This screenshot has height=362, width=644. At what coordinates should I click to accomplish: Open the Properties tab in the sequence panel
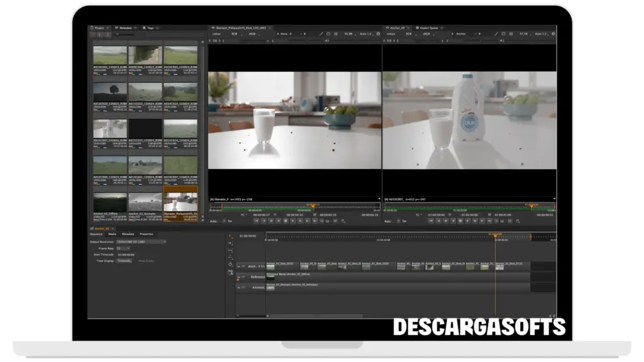(146, 234)
